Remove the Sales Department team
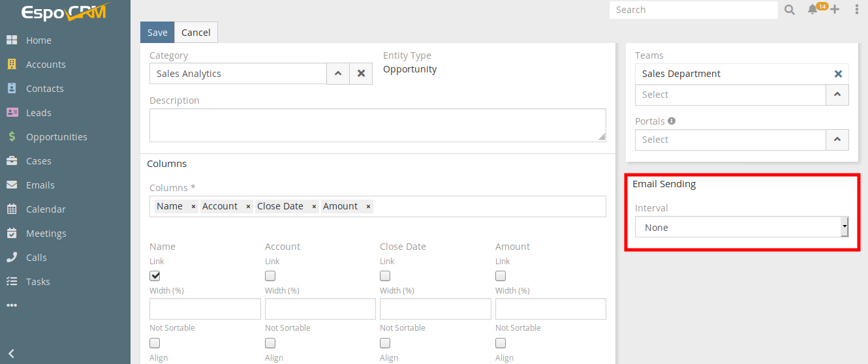Image resolution: width=868 pixels, height=364 pixels. tap(838, 74)
